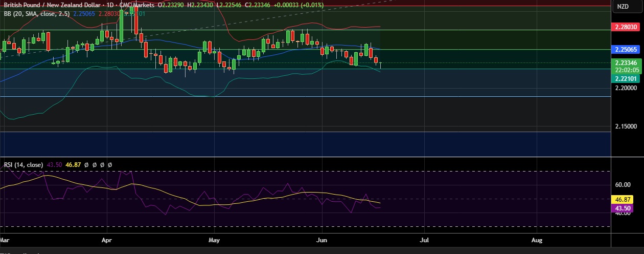Click the 2.15000 price scale value
Screen dimensions: 644x254
pyautogui.click(x=626, y=126)
